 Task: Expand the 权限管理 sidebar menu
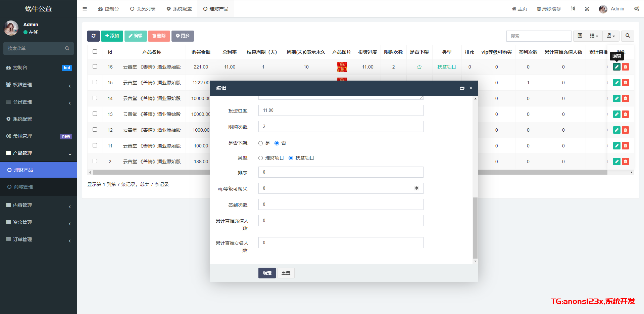[39, 85]
